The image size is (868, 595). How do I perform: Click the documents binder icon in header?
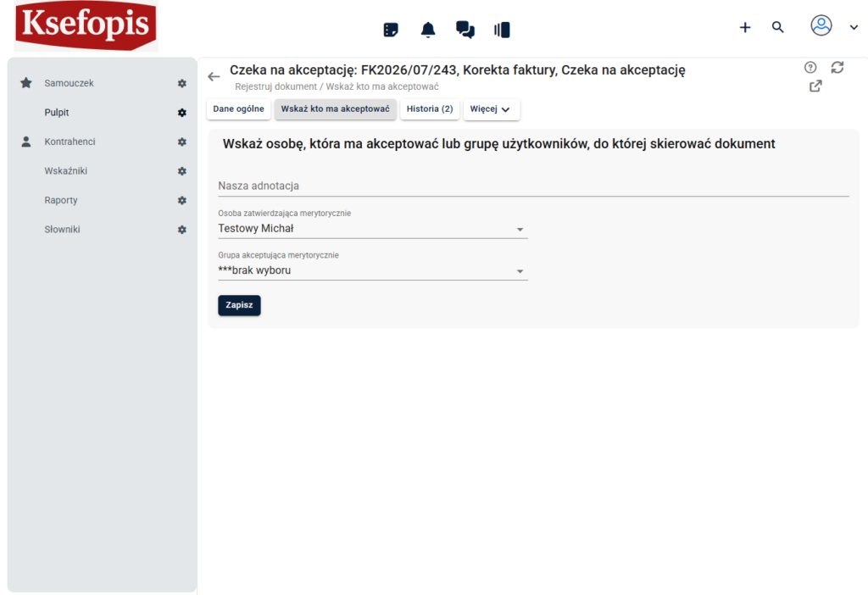502,30
